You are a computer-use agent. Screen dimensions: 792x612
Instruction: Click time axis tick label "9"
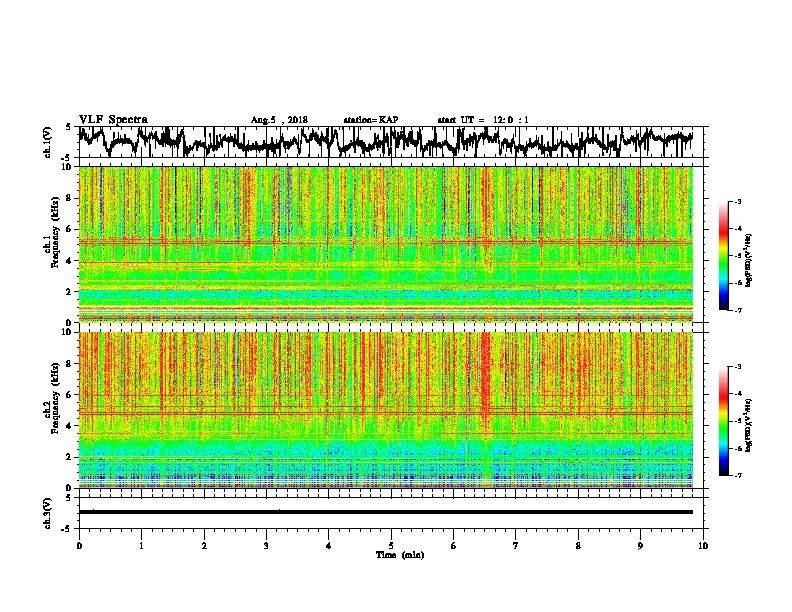tap(640, 546)
